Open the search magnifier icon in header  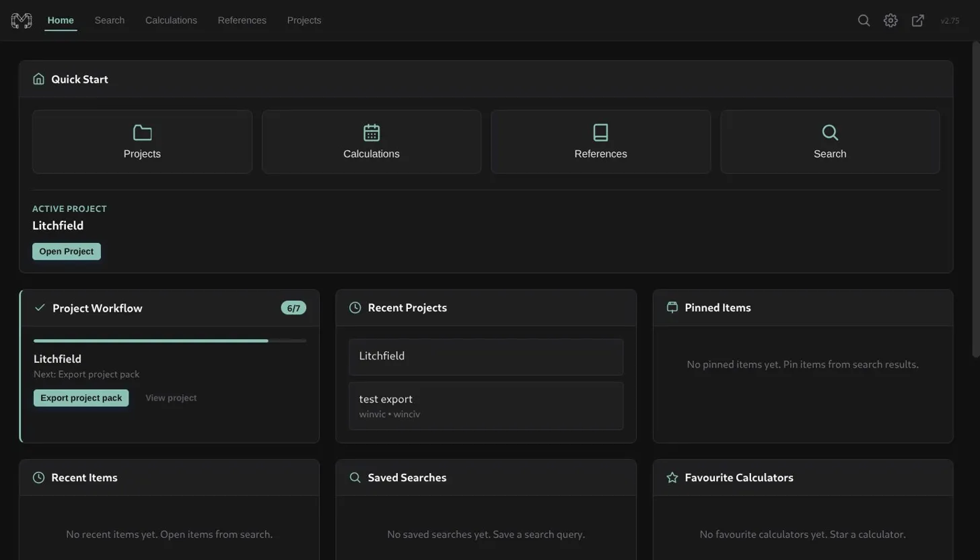pos(864,20)
